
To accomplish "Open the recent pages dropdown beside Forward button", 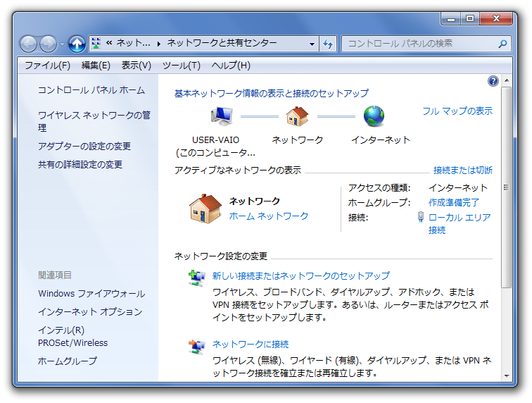I will point(63,44).
